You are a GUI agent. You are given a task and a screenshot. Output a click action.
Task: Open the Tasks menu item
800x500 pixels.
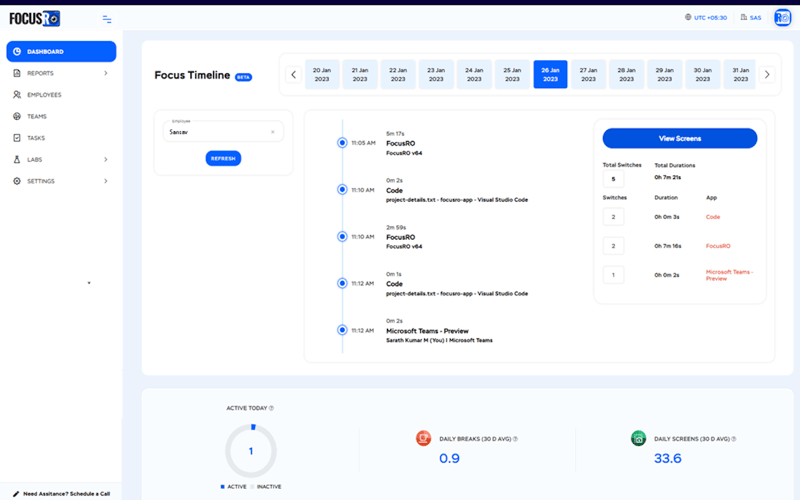61,138
